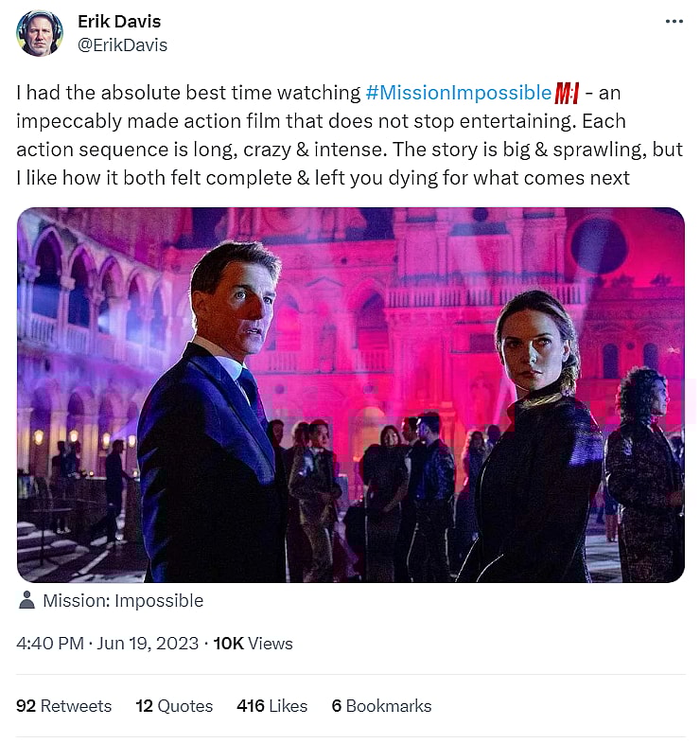The height and width of the screenshot is (743, 700).
Task: Click the person icon beside Mission: Impossible tag
Action: tap(27, 600)
